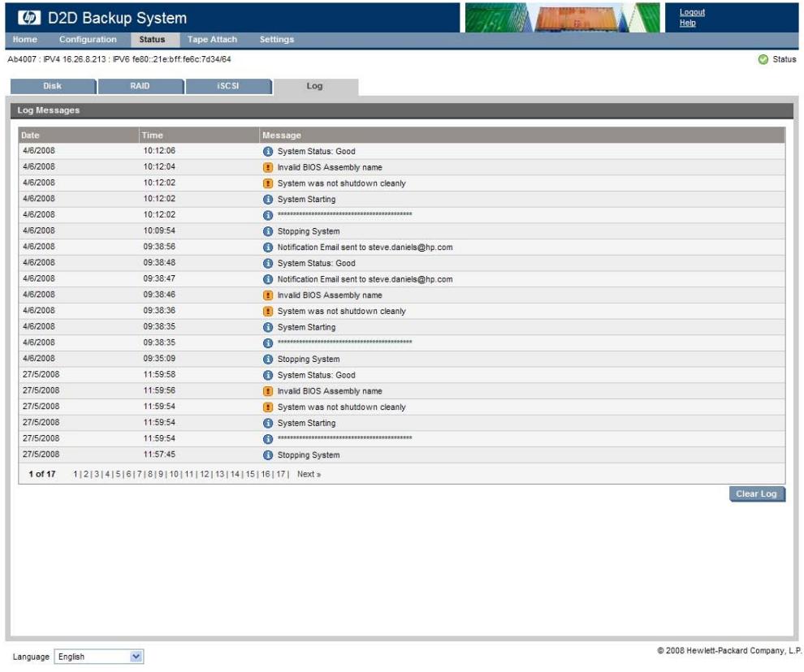Image resolution: width=804 pixels, height=672 pixels.
Task: Click info icon for System Starting at 11:59:54
Action: [x=268, y=423]
